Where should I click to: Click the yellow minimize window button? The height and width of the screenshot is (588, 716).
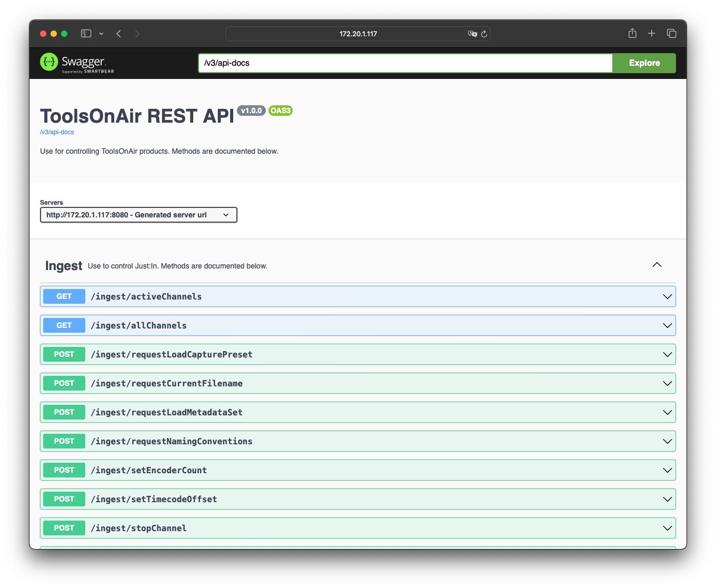click(54, 34)
